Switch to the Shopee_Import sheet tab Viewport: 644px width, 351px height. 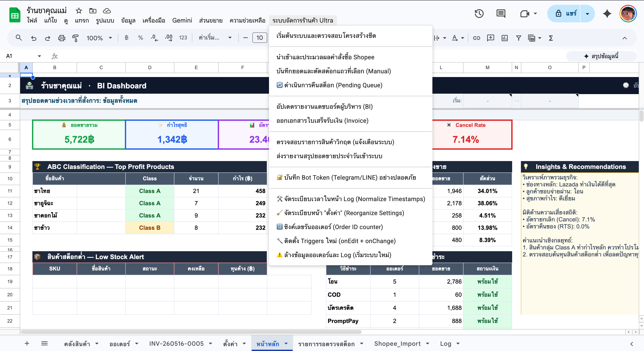397,344
